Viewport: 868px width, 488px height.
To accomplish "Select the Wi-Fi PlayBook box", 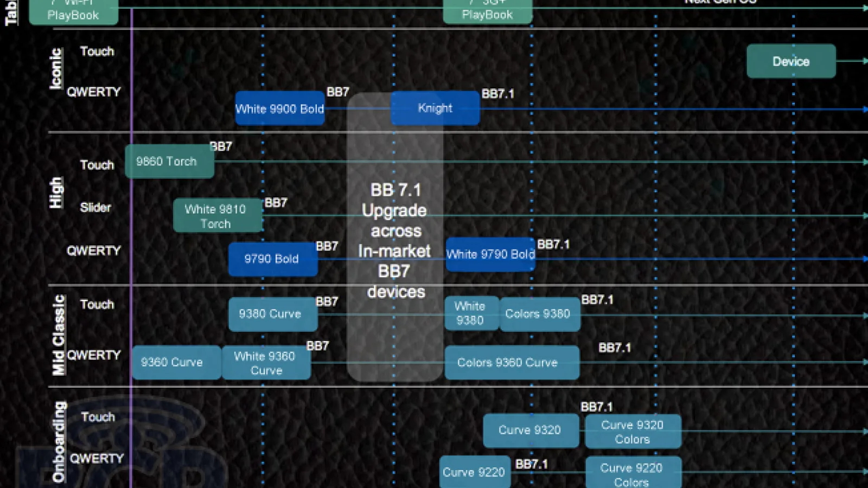I will 73,11.
